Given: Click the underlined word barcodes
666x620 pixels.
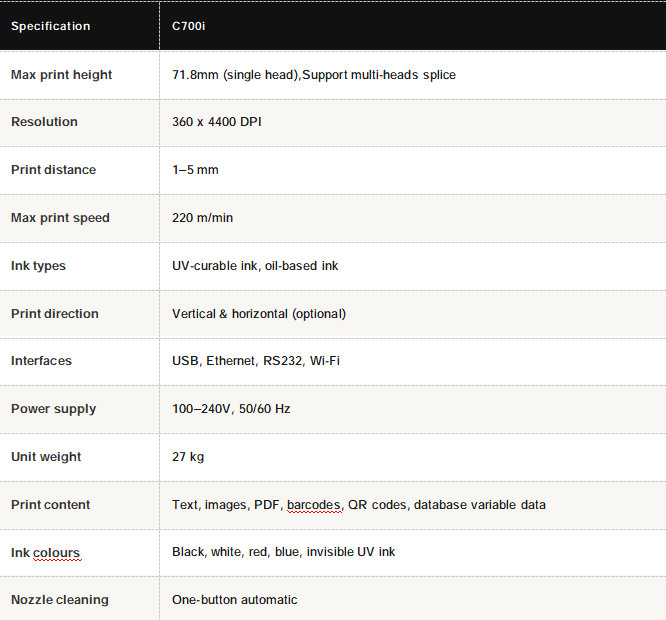Looking at the screenshot, I should pyautogui.click(x=314, y=505).
